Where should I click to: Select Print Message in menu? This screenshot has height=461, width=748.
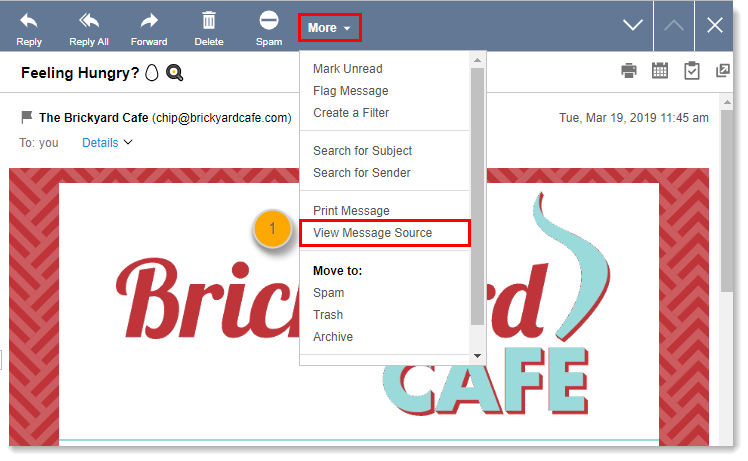click(351, 210)
